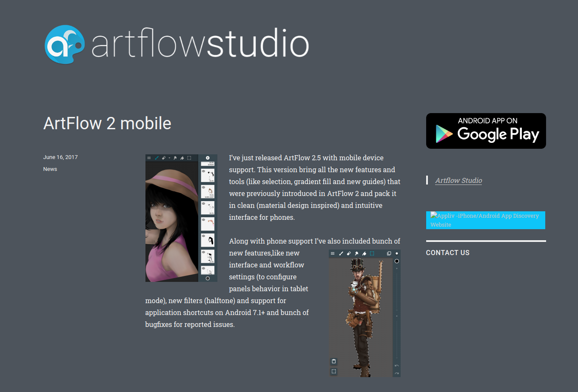578x392 pixels.
Task: Click the "June 16, 2017" post date
Action: [x=60, y=157]
